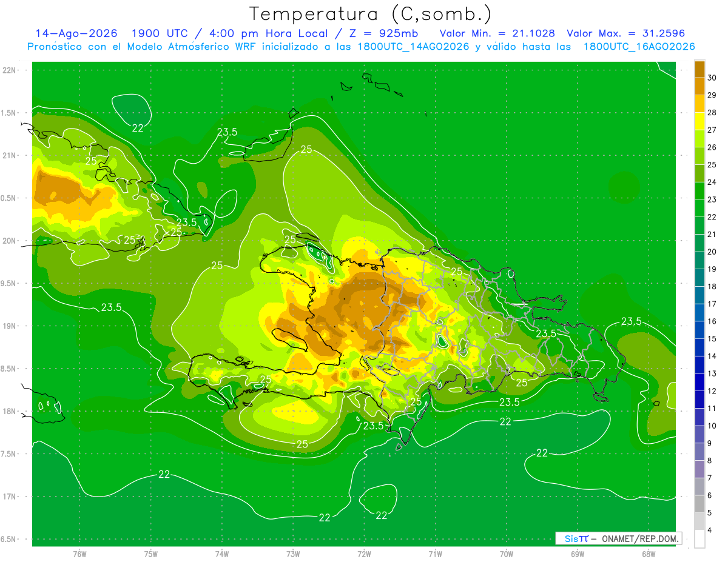
Task: Click the "Valor Max. = 31.2596" value
Action: (625, 33)
